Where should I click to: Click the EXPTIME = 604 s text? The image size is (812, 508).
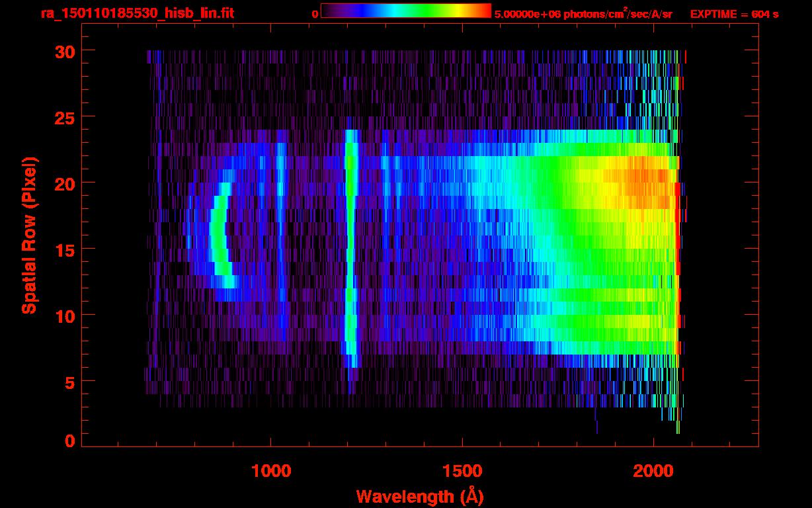[x=734, y=14]
